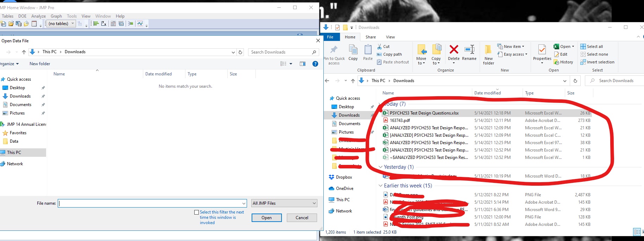The height and width of the screenshot is (241, 644).
Task: Click the File name input field
Action: point(152,203)
